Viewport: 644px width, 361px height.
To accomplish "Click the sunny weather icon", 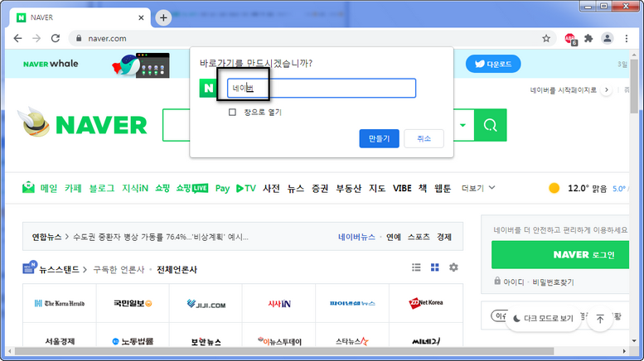I will (554, 188).
